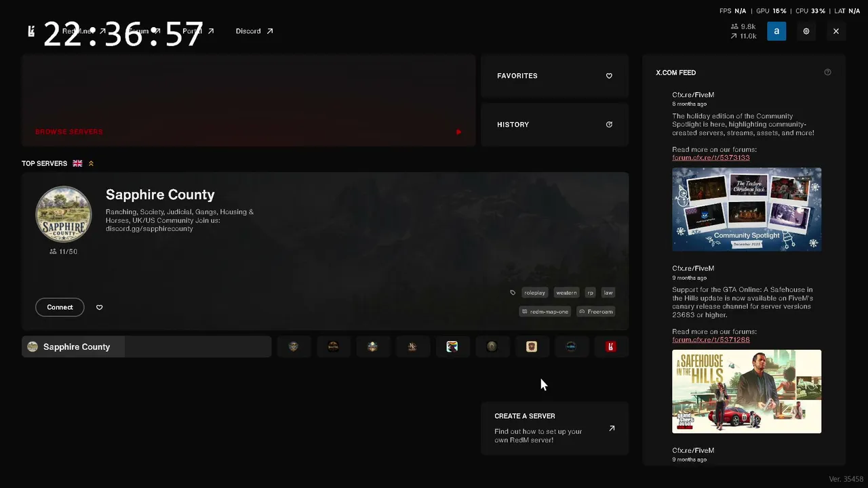Click the GPU 16% performance readout
The width and height of the screenshot is (868, 488).
pos(771,11)
